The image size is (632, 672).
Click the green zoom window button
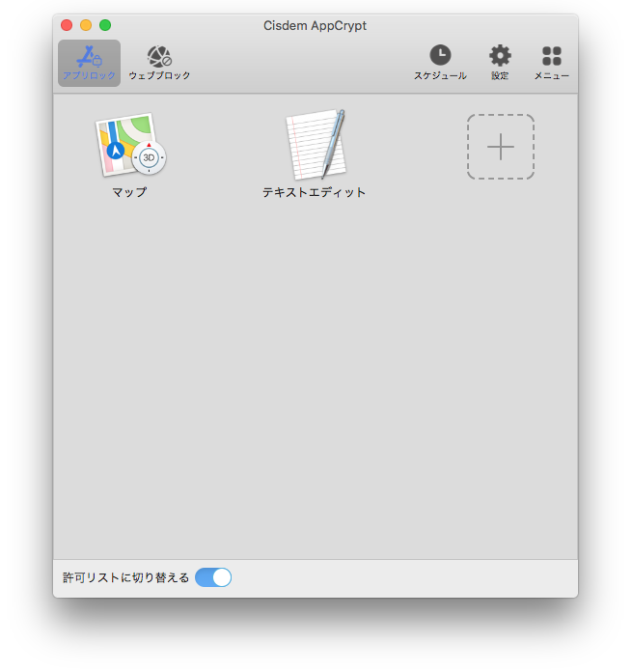pyautogui.click(x=105, y=25)
